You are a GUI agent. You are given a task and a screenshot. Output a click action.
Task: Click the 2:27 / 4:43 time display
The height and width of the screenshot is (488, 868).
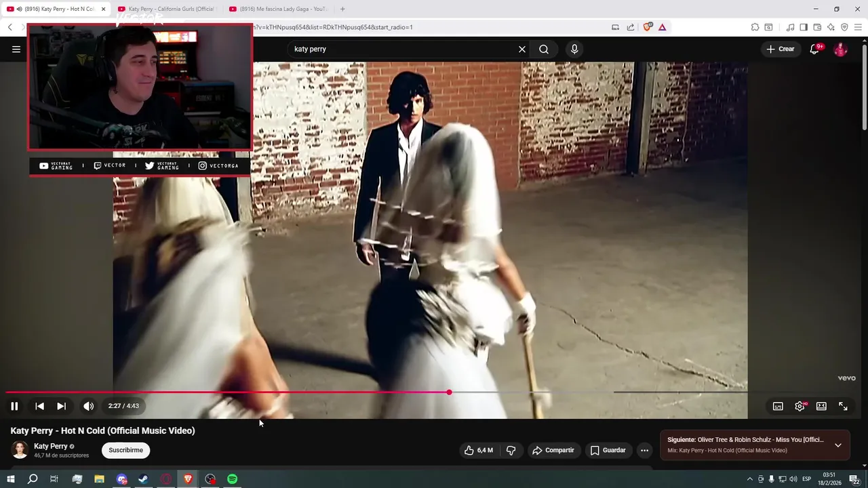(x=123, y=406)
